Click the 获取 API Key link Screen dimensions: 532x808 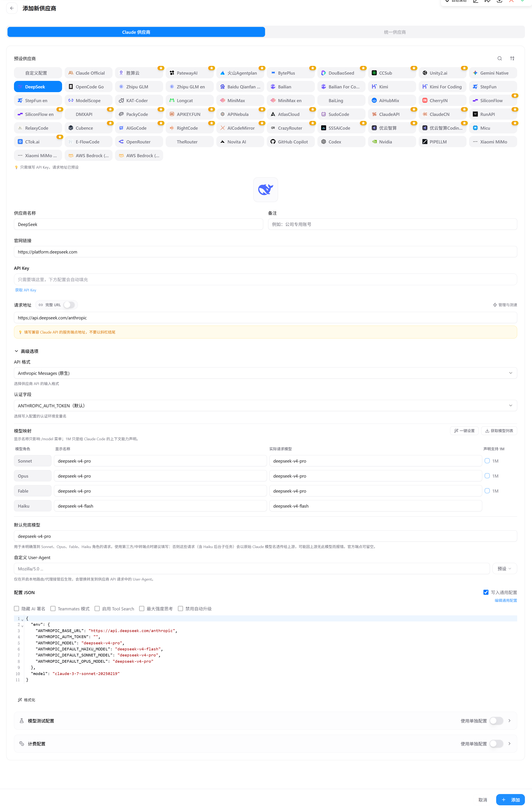(x=26, y=290)
